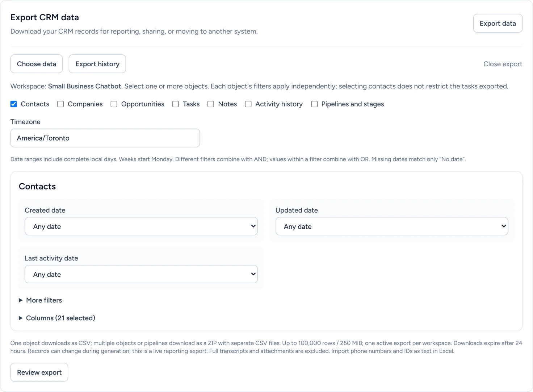Screen dimensions: 533x392
Task: Expand the More filters section
Action: point(41,300)
